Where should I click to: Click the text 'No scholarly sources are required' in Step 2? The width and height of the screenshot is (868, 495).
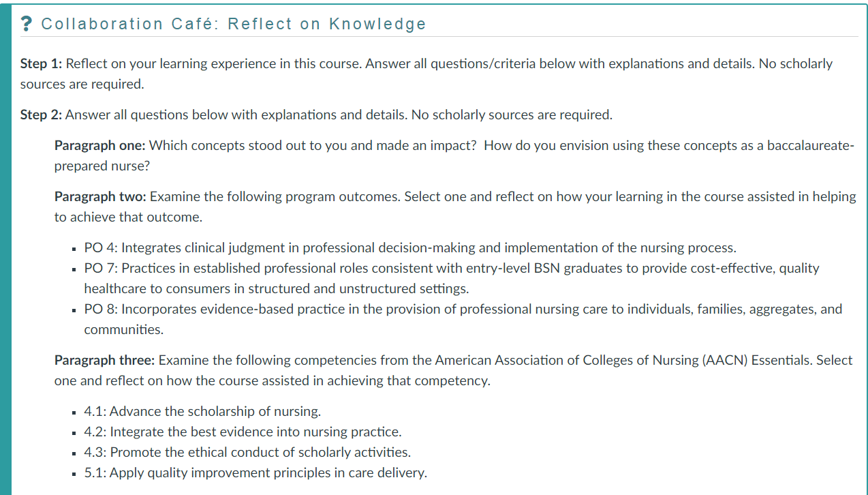click(512, 115)
